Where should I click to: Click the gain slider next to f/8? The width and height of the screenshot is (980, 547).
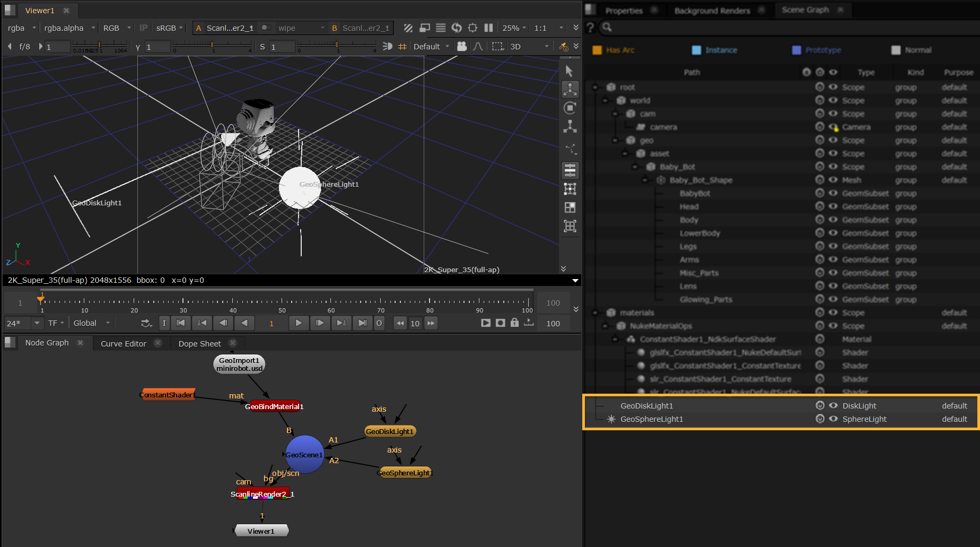(x=99, y=47)
